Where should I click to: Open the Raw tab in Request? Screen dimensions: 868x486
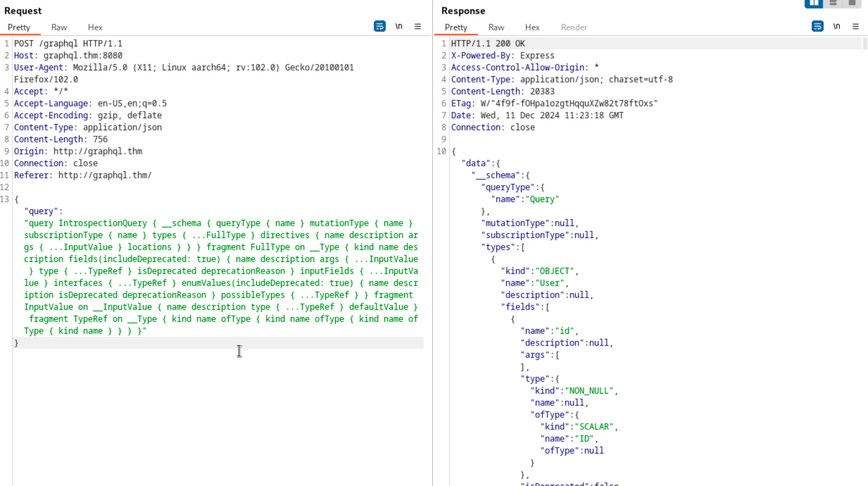(x=59, y=27)
